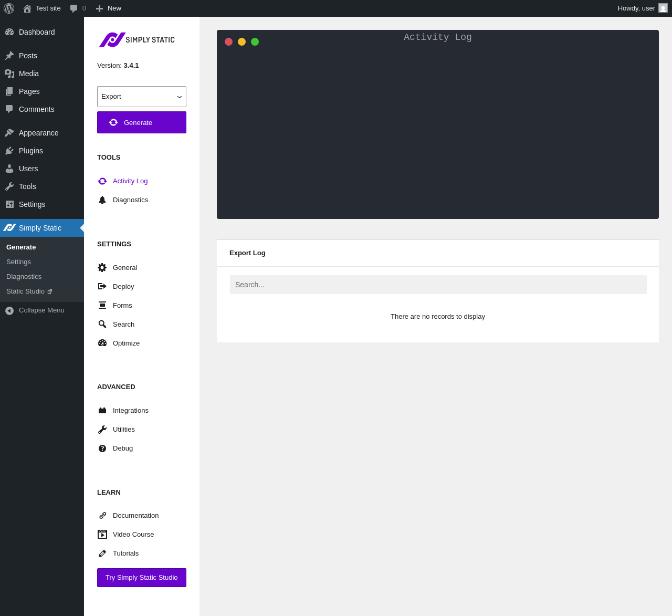Open Static Studio external link
Viewport: 672px width, 616px height.
coord(29,291)
